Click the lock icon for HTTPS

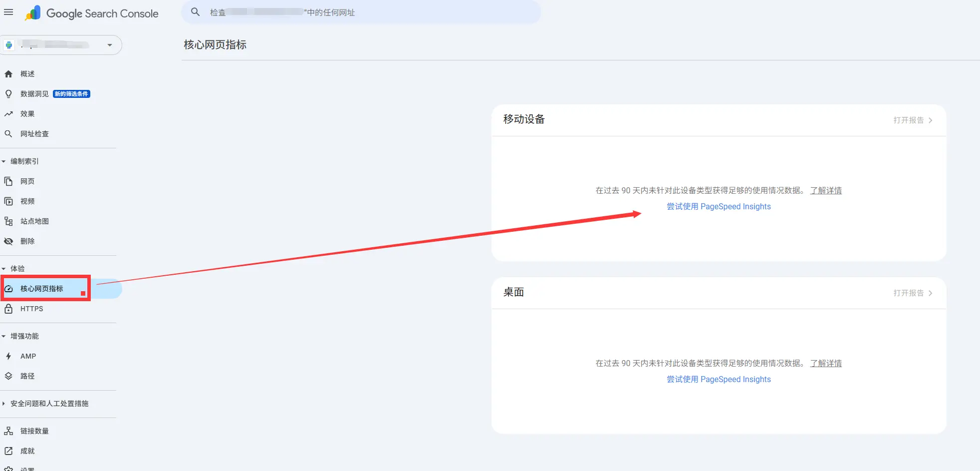pos(8,309)
